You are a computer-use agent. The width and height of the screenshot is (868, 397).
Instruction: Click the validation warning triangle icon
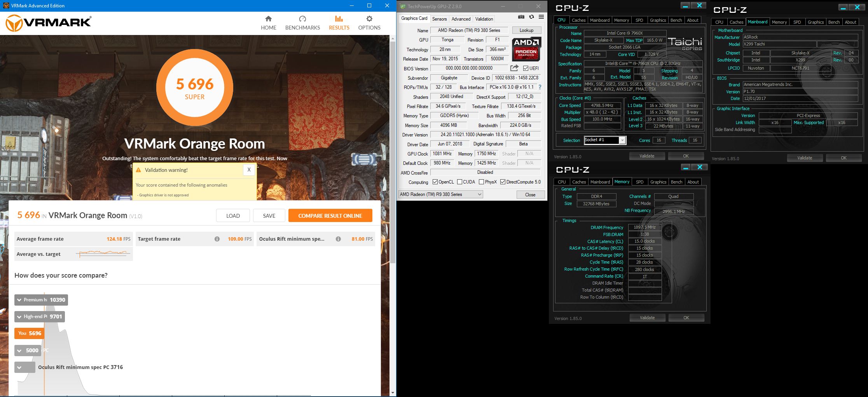click(138, 170)
